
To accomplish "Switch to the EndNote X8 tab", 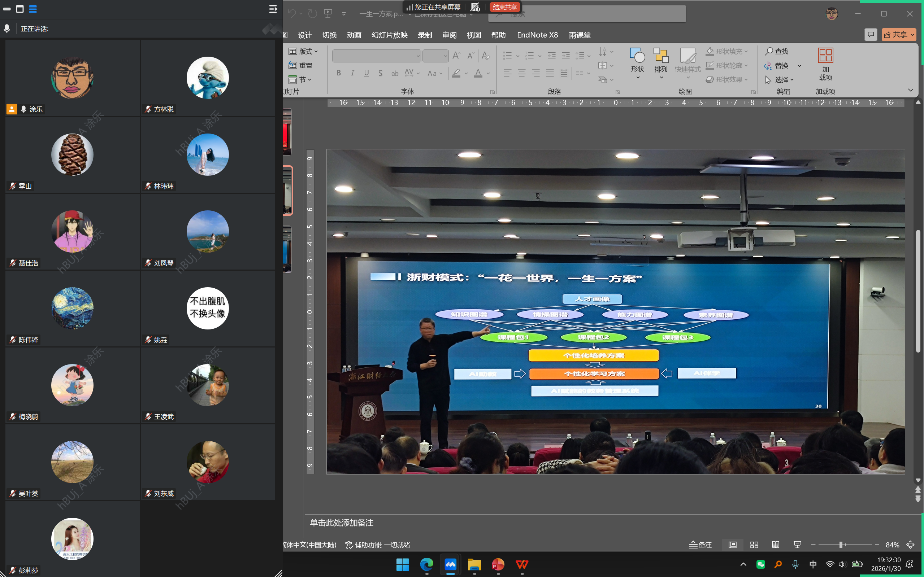I will [537, 35].
